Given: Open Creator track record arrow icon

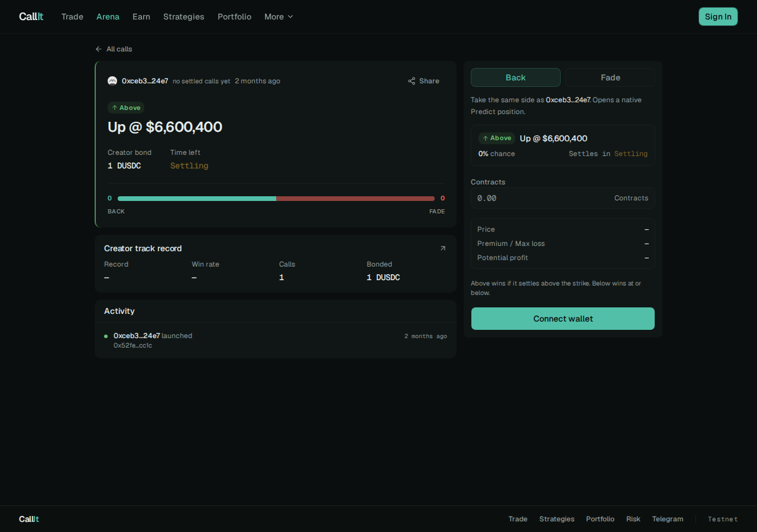Looking at the screenshot, I should (443, 248).
